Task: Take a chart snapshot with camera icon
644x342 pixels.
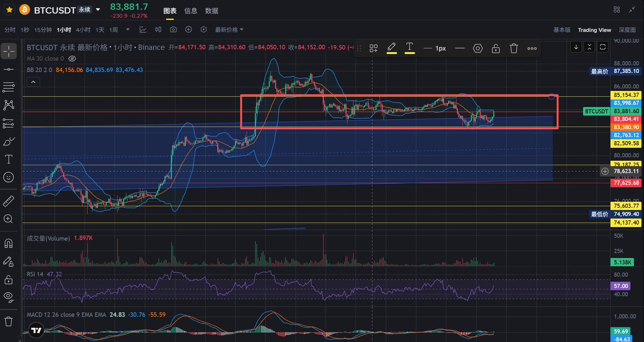Action: coord(173,30)
